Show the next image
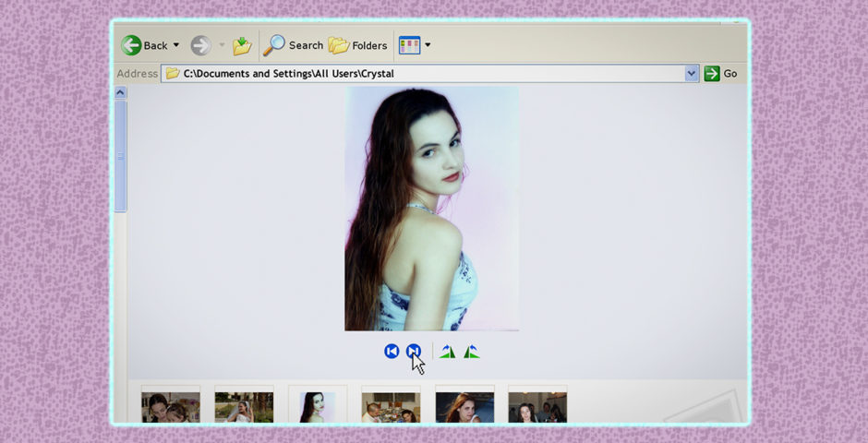 pyautogui.click(x=414, y=352)
